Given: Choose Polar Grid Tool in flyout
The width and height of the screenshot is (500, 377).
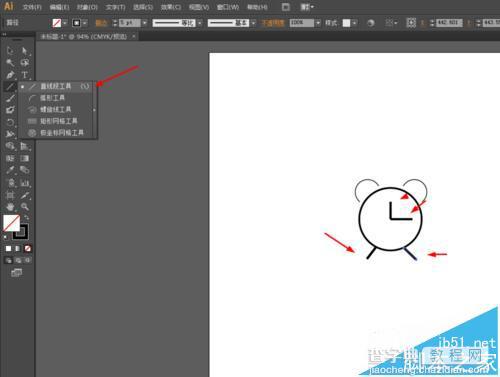Looking at the screenshot, I should (57, 133).
